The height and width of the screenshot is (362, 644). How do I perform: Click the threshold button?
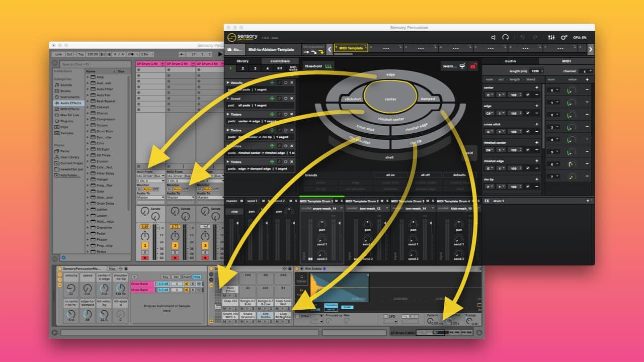318,66
